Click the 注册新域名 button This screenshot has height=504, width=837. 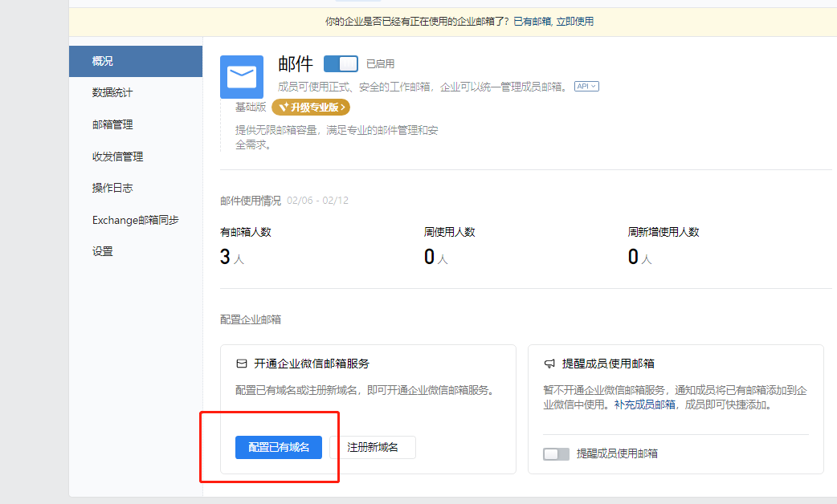tap(372, 447)
